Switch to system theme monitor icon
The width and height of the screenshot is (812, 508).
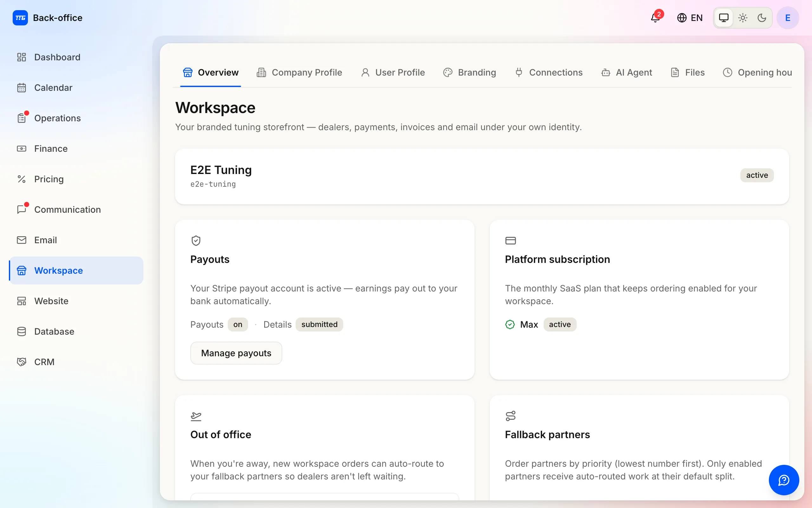click(724, 18)
